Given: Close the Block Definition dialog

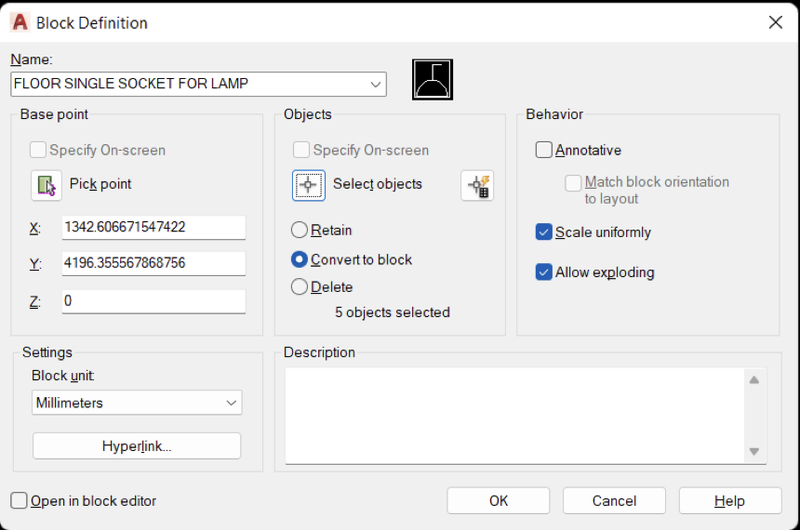Looking at the screenshot, I should click(776, 22).
